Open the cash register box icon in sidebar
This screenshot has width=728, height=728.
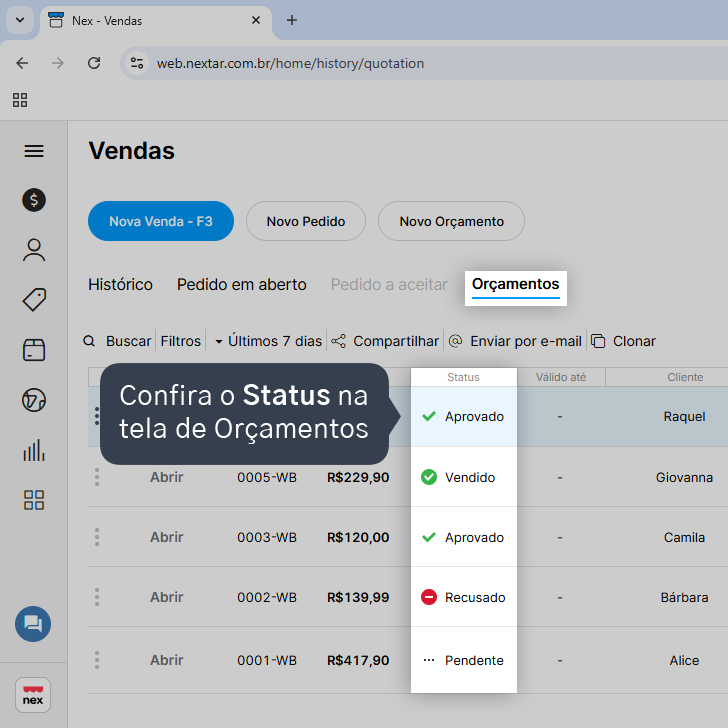tap(34, 350)
